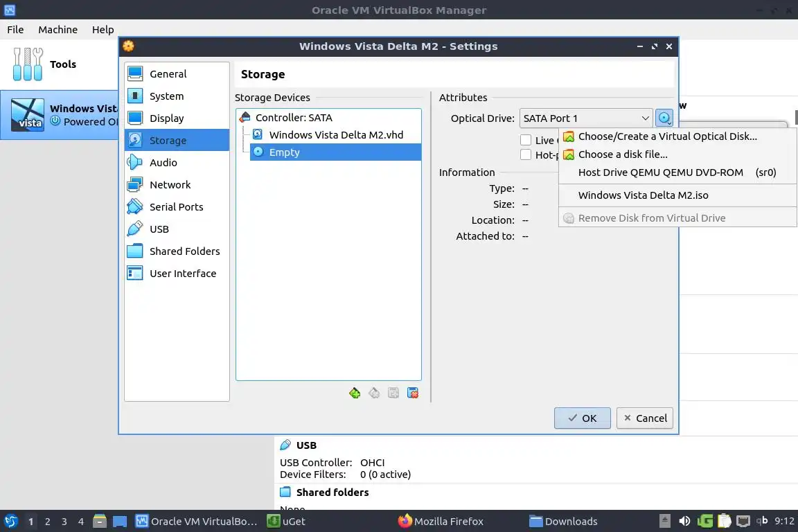Open the File menu
The width and height of the screenshot is (798, 532).
15,30
